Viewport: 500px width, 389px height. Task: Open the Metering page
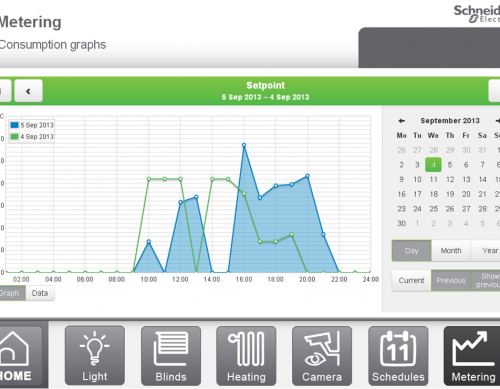[472, 356]
